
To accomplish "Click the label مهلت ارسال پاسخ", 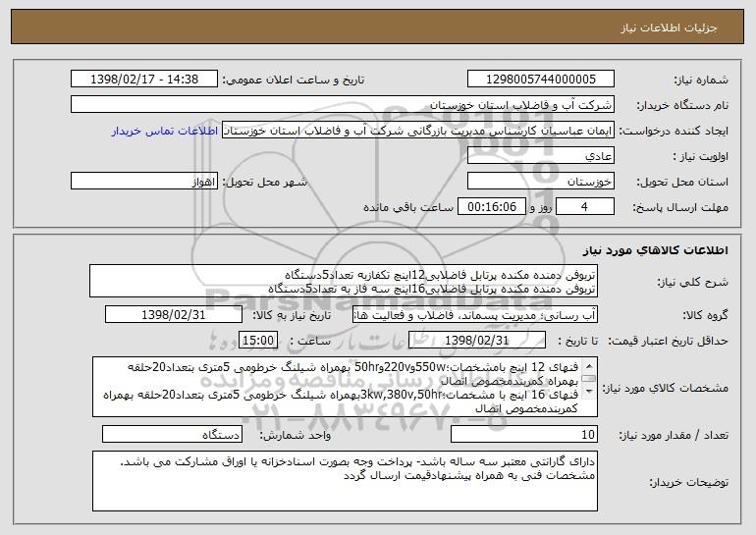I will [680, 207].
